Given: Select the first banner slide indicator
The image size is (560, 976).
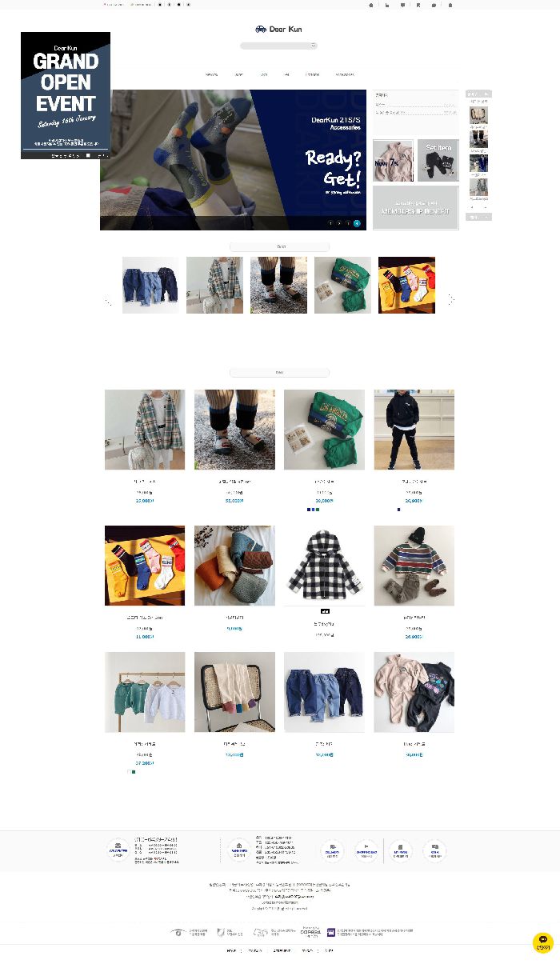Looking at the screenshot, I should click(x=330, y=223).
